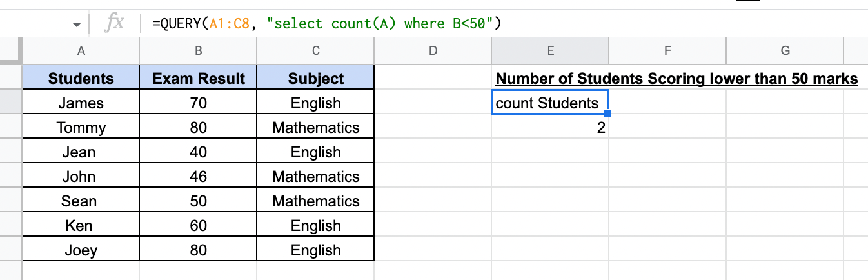The width and height of the screenshot is (868, 280).
Task: Select column B header
Action: pyautogui.click(x=199, y=51)
